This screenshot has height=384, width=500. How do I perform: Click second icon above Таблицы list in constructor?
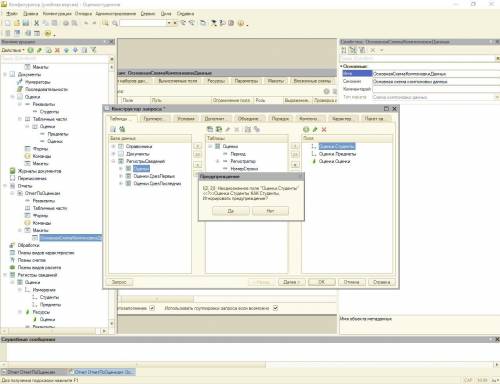(x=219, y=129)
